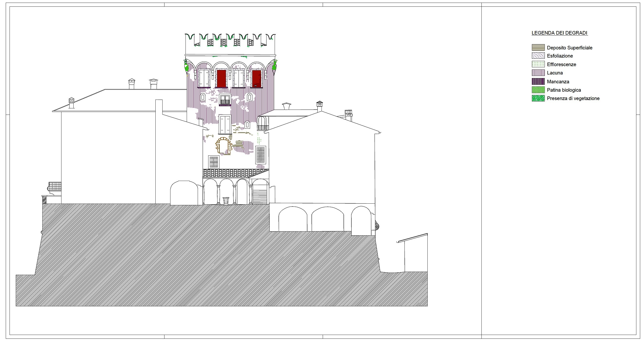Select the 'Efflorescenze' legend label
The image size is (644, 344).
[562, 64]
